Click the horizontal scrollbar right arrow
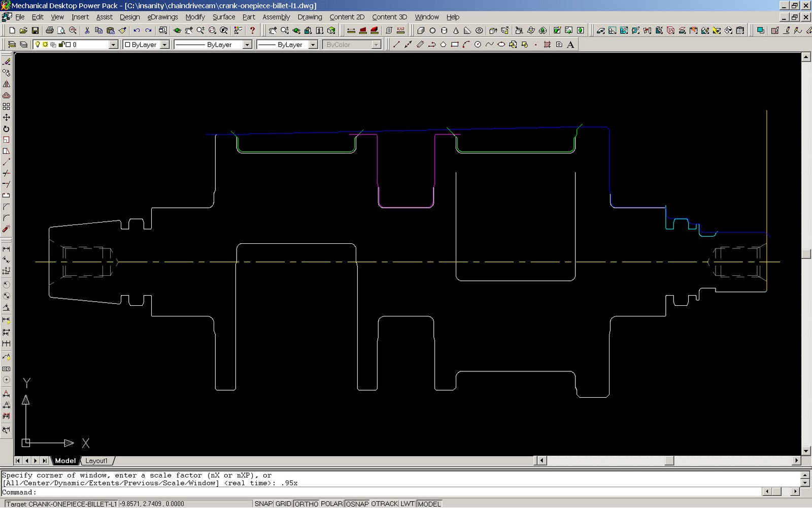Viewport: 812px width, 508px height. tap(796, 461)
